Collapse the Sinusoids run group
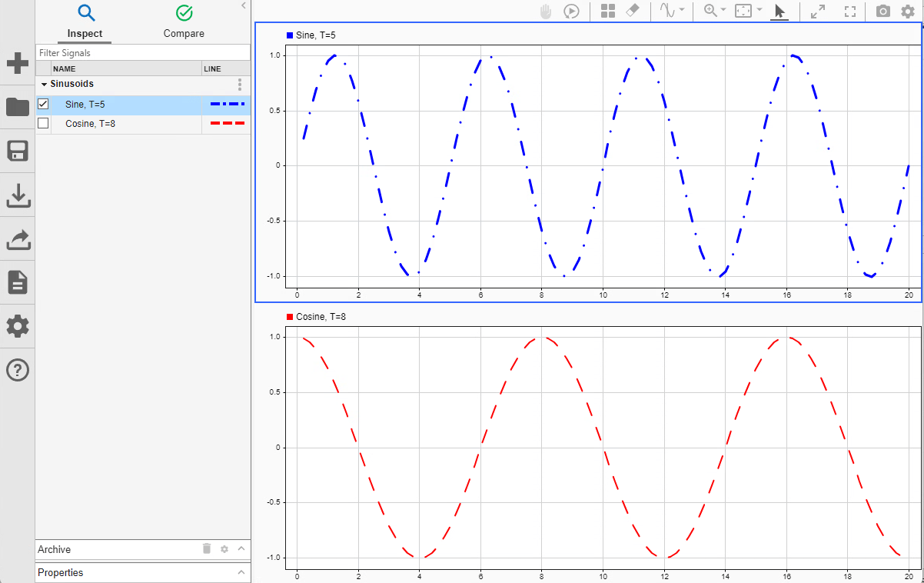The height and width of the screenshot is (583, 924). coord(44,84)
